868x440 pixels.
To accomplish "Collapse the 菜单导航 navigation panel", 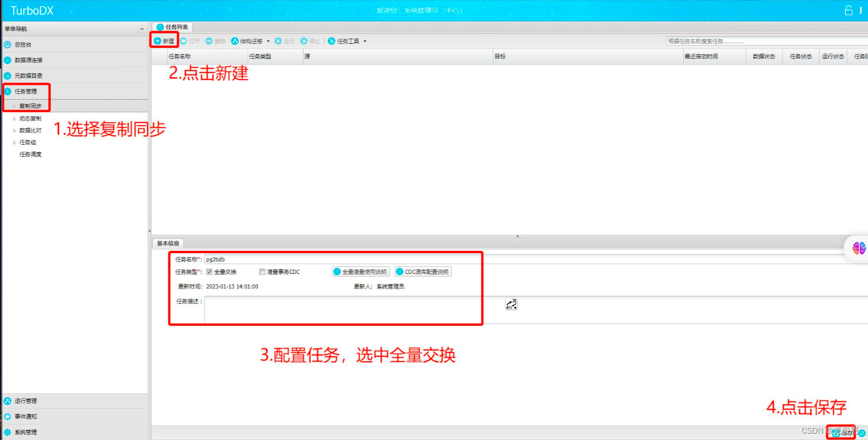I will [x=142, y=29].
